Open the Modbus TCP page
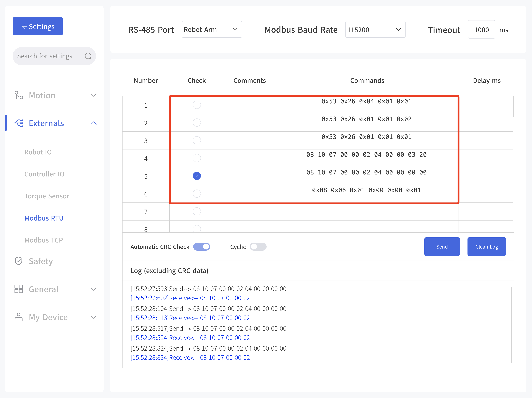Screen dimensions: 532x398 [x=44, y=240]
